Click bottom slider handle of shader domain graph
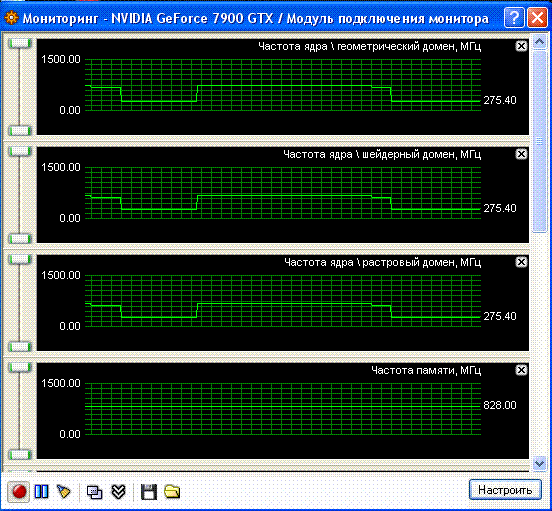 pos(20,239)
